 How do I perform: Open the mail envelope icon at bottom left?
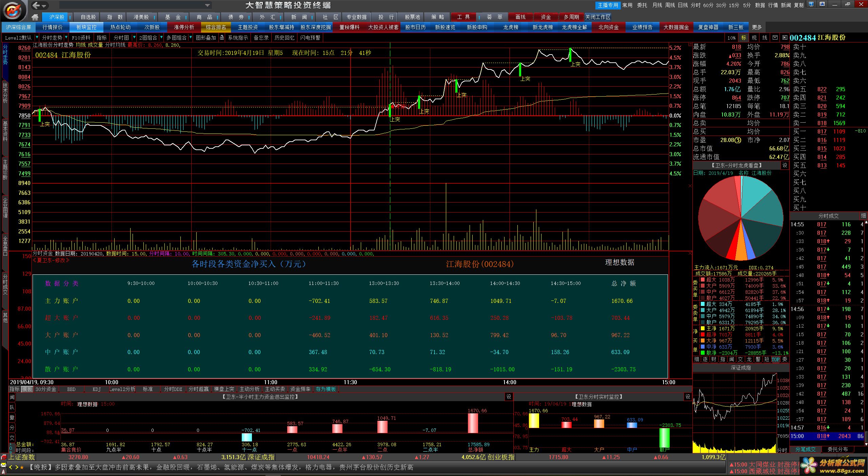tap(3, 465)
